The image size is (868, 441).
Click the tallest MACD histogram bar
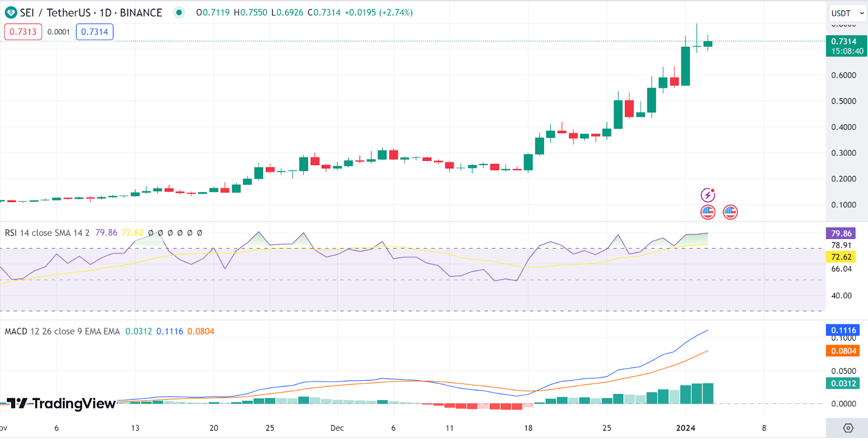point(708,393)
